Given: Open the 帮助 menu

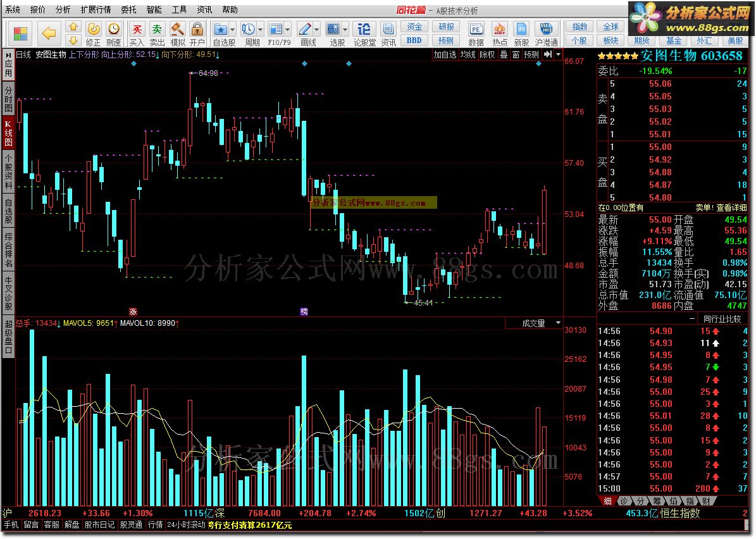Looking at the screenshot, I should pyautogui.click(x=230, y=9).
